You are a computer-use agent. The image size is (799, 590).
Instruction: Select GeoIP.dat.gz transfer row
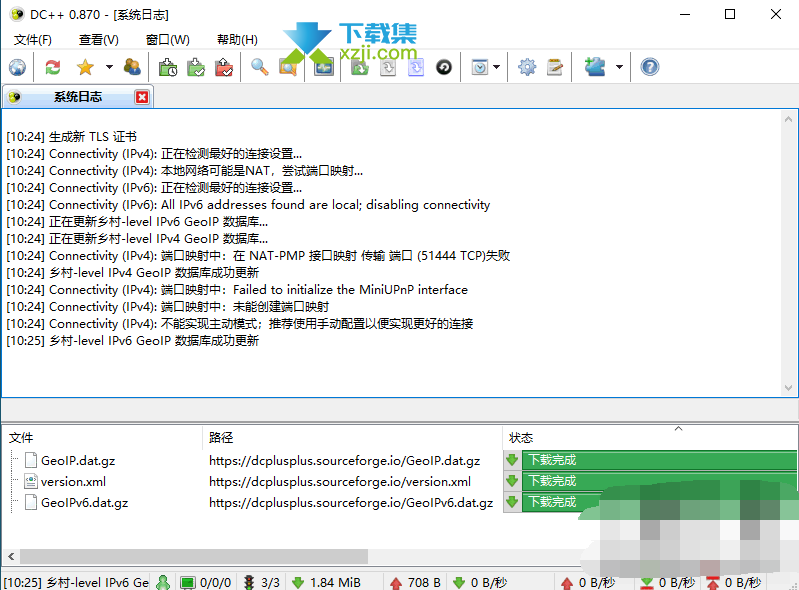point(400,461)
